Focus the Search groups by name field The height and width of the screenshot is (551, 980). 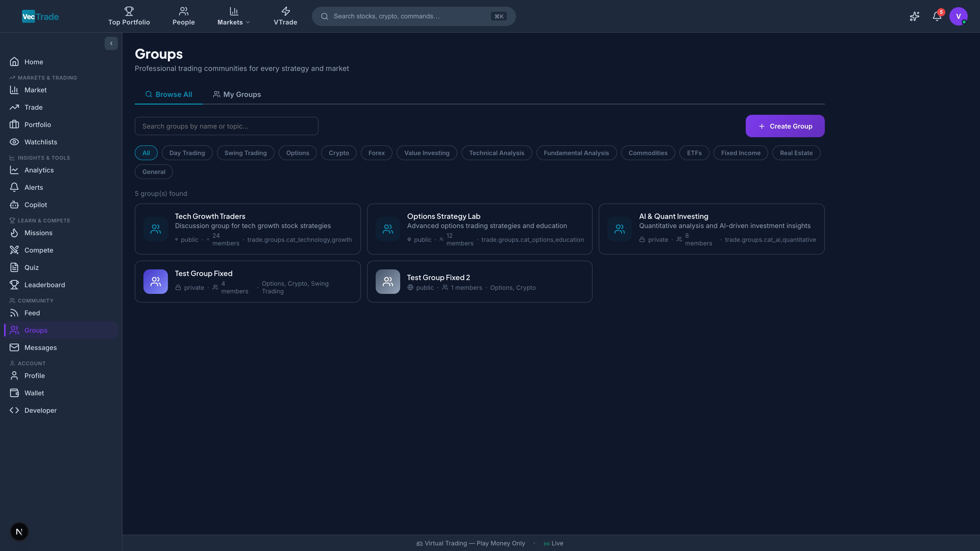226,126
